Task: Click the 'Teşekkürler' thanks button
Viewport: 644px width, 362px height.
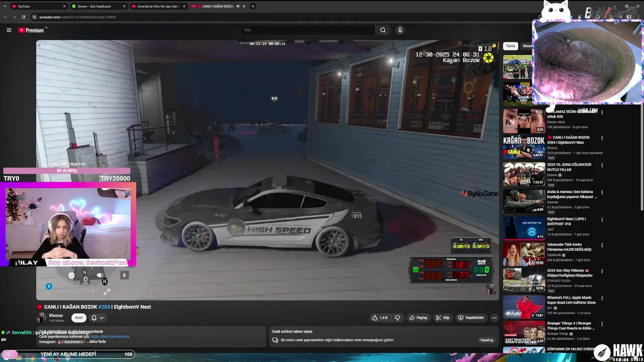Action: pyautogui.click(x=471, y=318)
